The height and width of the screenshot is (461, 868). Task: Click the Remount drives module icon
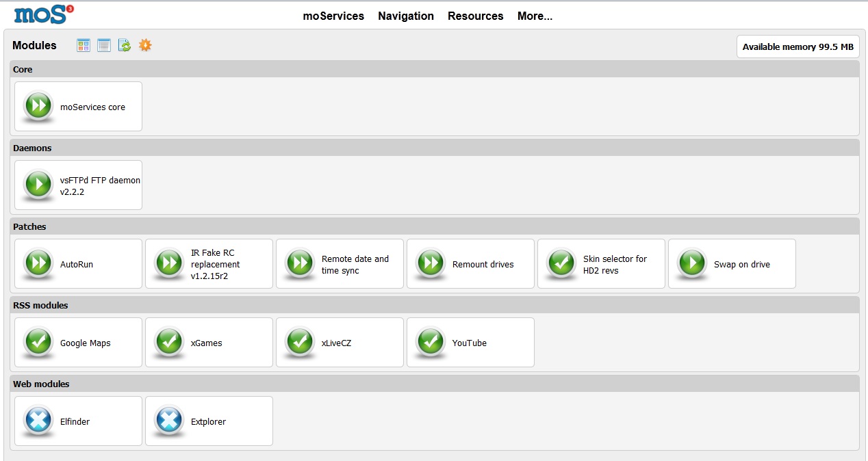(x=431, y=263)
